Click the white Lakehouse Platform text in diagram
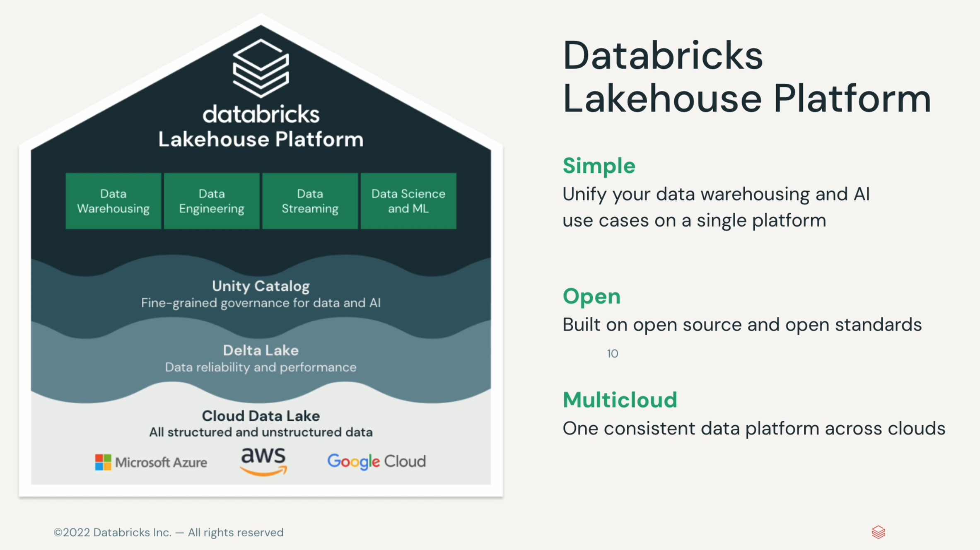This screenshot has height=550, width=980. [x=261, y=140]
